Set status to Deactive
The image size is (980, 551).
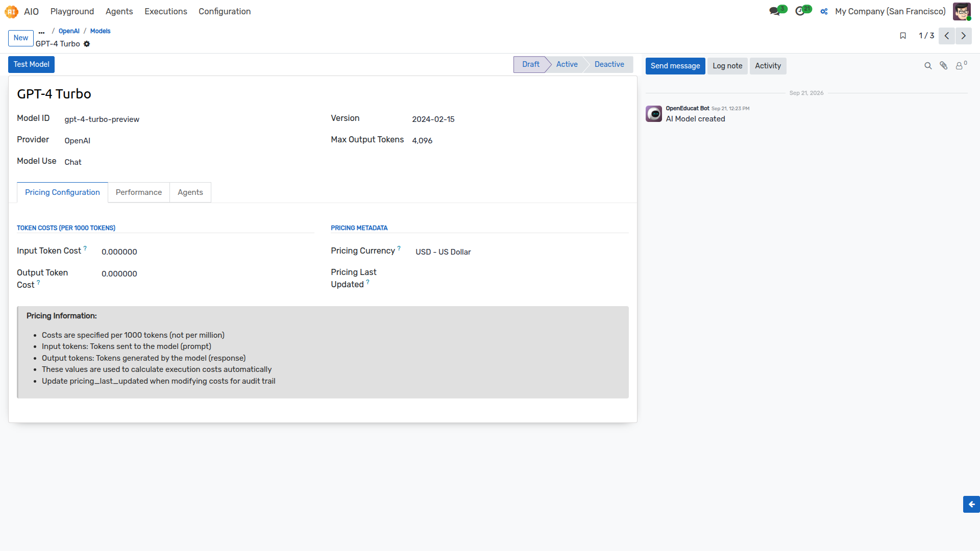[x=609, y=64]
